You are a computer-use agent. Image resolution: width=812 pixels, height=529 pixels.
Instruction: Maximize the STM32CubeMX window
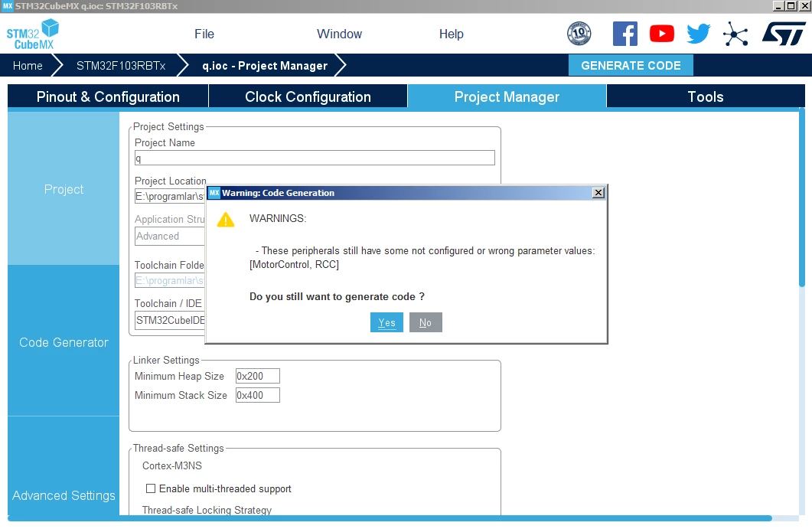click(x=791, y=6)
